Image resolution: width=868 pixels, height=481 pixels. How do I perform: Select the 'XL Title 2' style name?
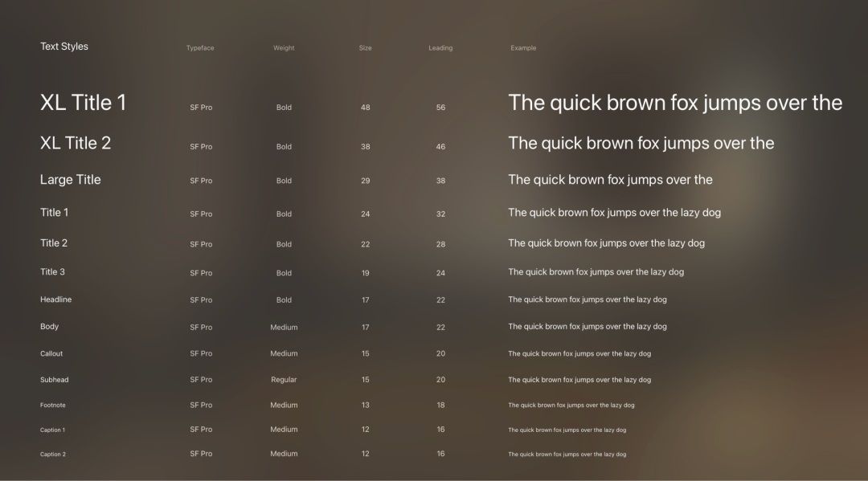click(76, 143)
